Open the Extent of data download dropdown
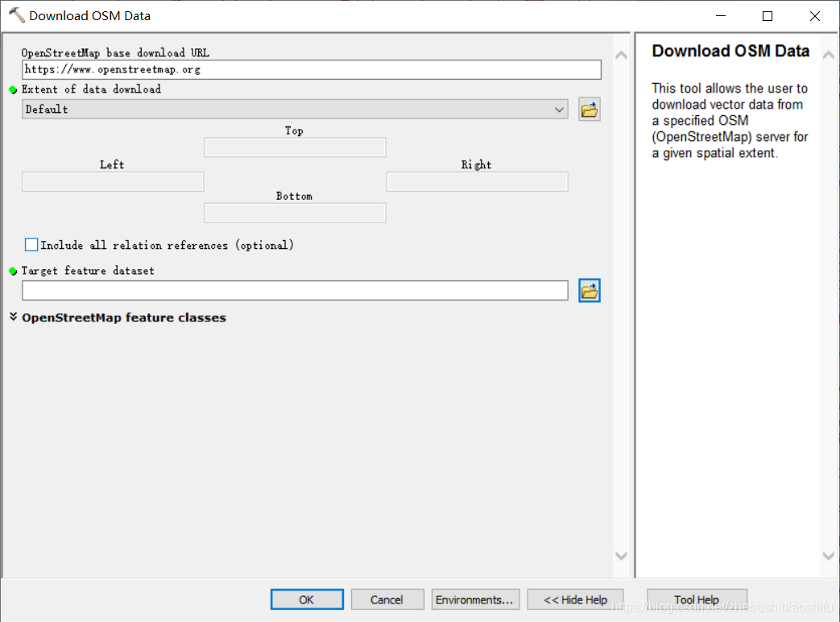 [296, 110]
